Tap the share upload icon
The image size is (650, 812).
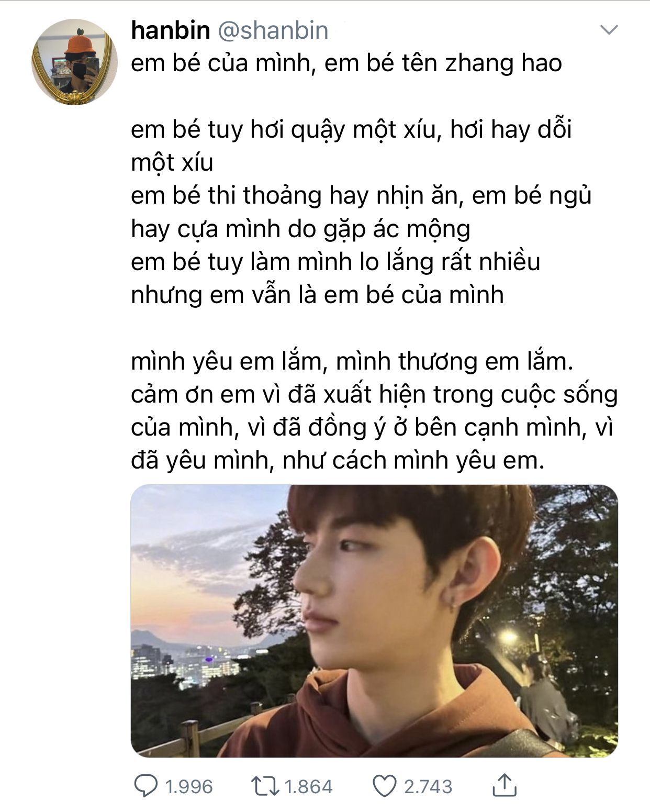[x=505, y=785]
